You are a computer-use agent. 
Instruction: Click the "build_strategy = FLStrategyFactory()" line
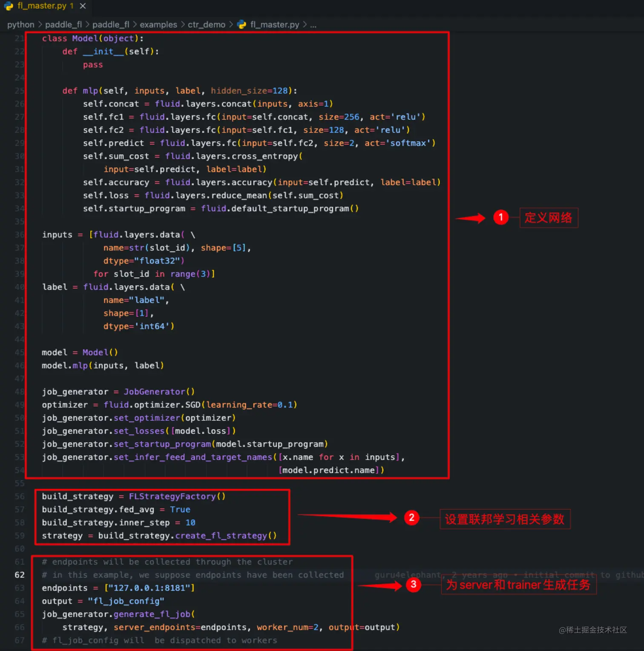click(x=134, y=496)
